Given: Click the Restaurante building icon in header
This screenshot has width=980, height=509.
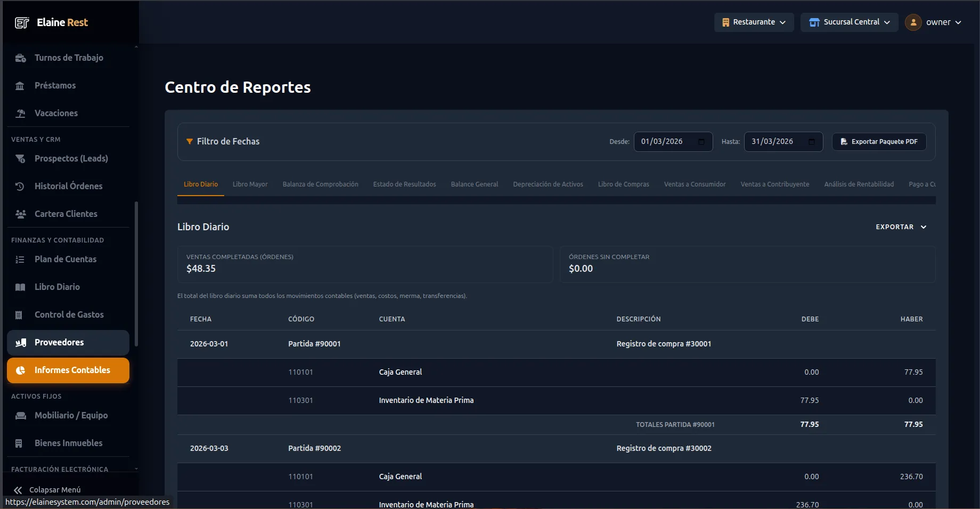Looking at the screenshot, I should coord(725,22).
